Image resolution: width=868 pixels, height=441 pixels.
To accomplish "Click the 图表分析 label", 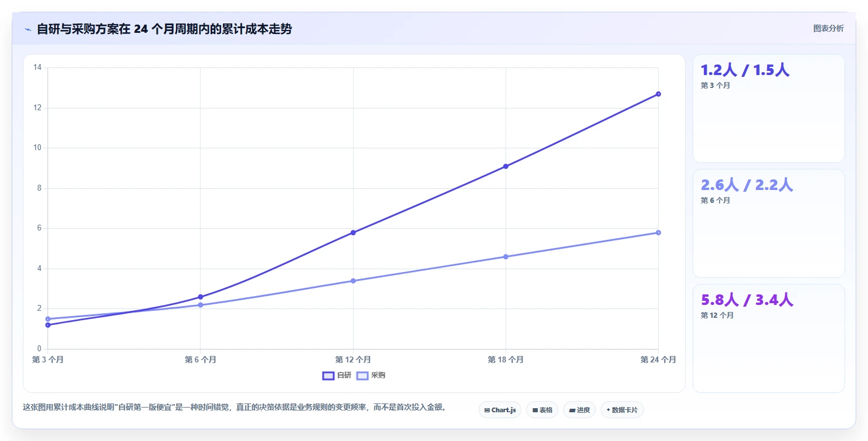I will coord(828,28).
